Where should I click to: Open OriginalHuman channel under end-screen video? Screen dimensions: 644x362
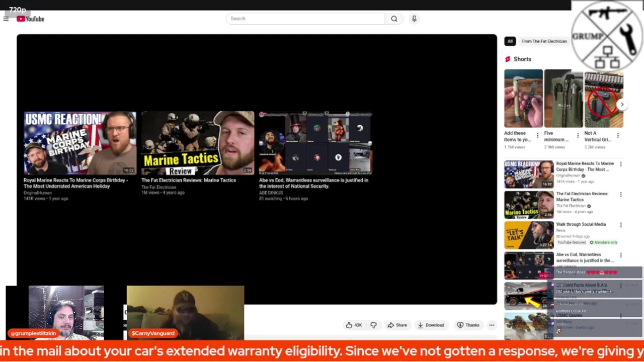pyautogui.click(x=38, y=193)
